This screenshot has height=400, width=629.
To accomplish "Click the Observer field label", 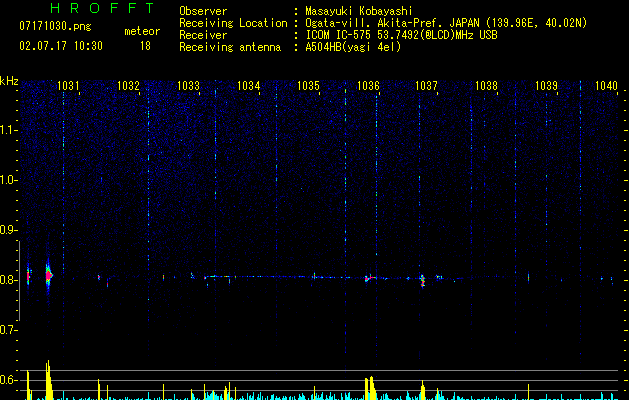I will point(203,11).
